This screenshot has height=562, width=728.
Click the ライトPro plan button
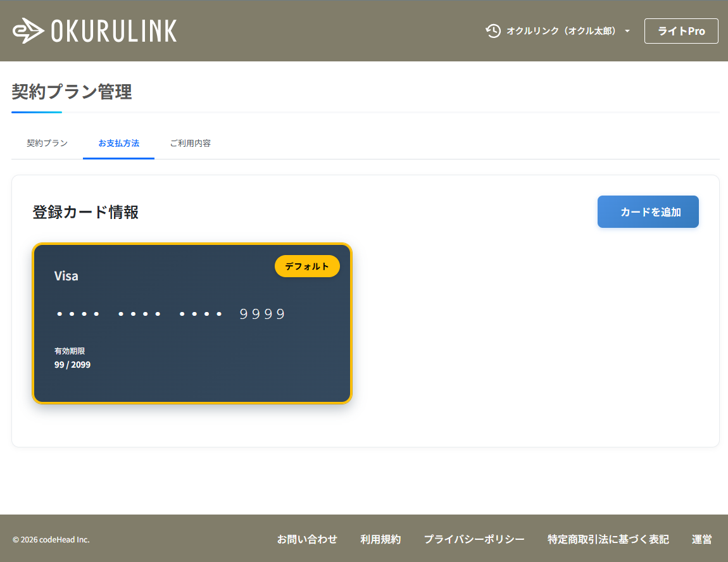pyautogui.click(x=681, y=31)
